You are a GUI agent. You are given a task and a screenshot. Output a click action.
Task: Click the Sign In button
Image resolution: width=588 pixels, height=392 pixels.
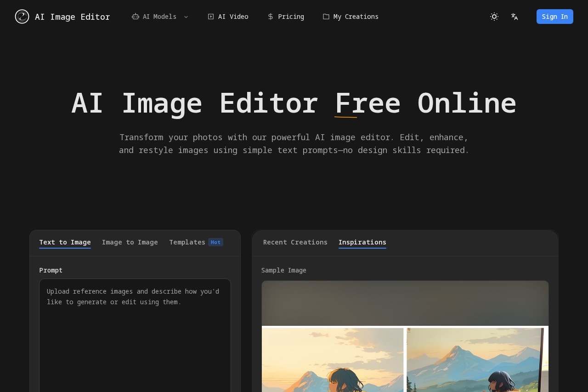(x=555, y=17)
